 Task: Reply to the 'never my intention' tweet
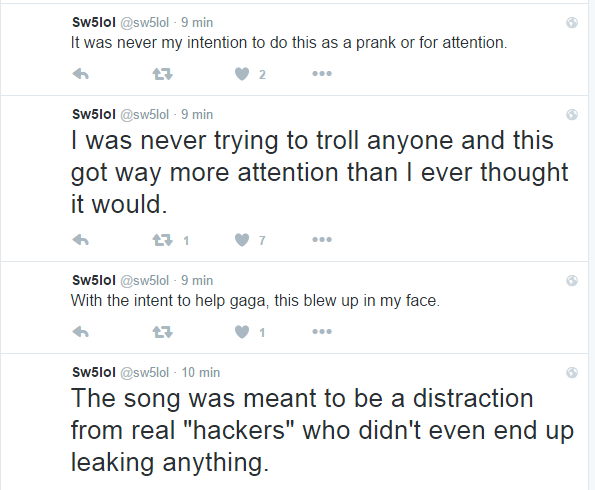click(x=80, y=74)
